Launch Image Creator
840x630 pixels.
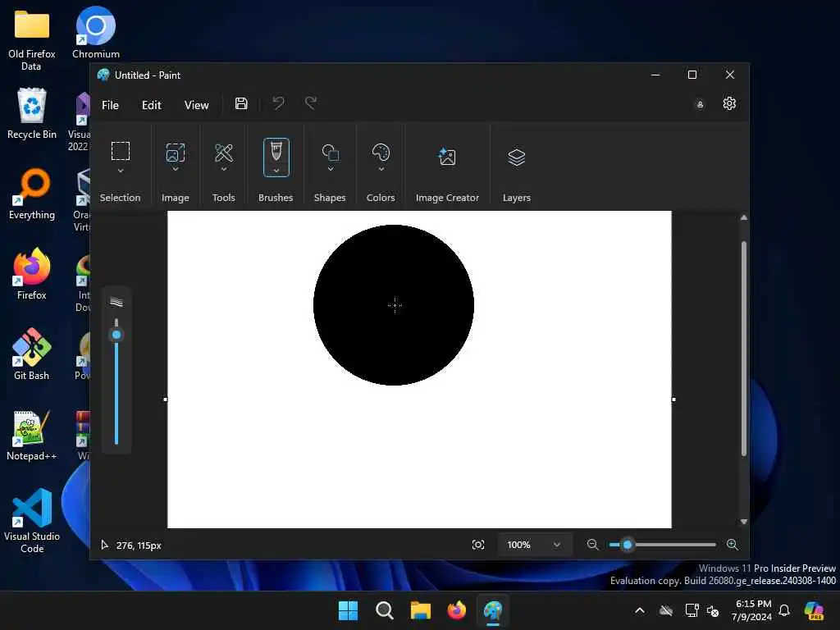click(x=447, y=157)
